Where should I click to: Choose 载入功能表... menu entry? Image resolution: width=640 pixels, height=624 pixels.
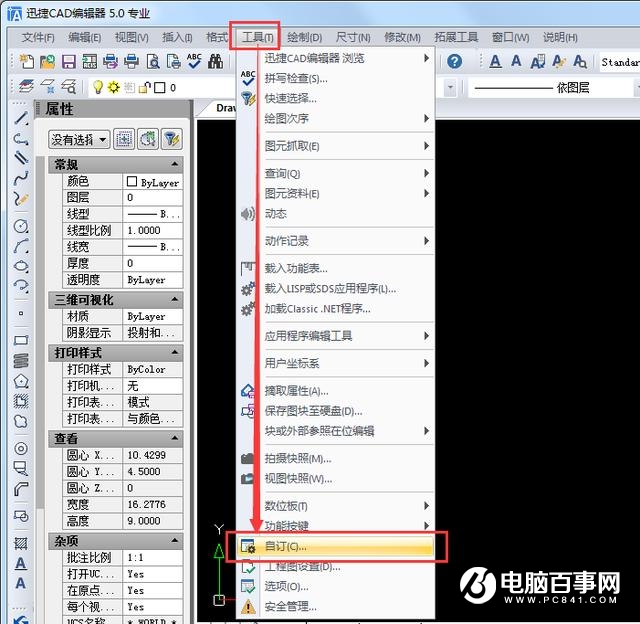(336, 268)
